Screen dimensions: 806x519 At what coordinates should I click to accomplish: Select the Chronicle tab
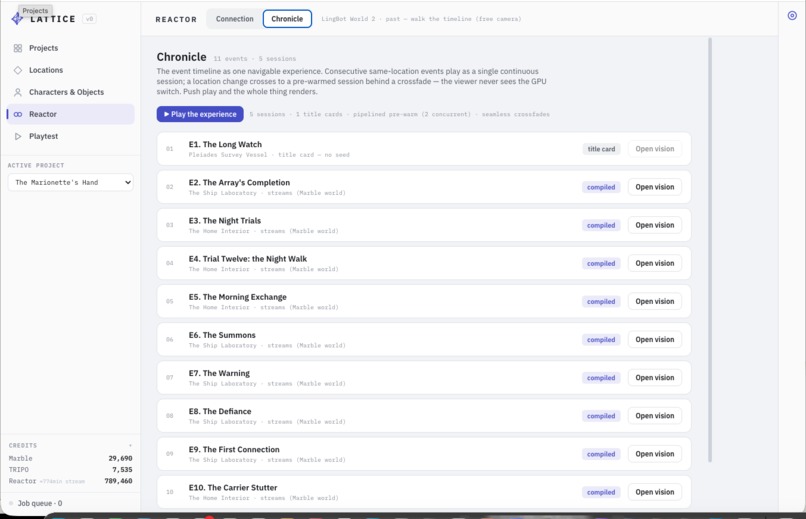coord(287,19)
